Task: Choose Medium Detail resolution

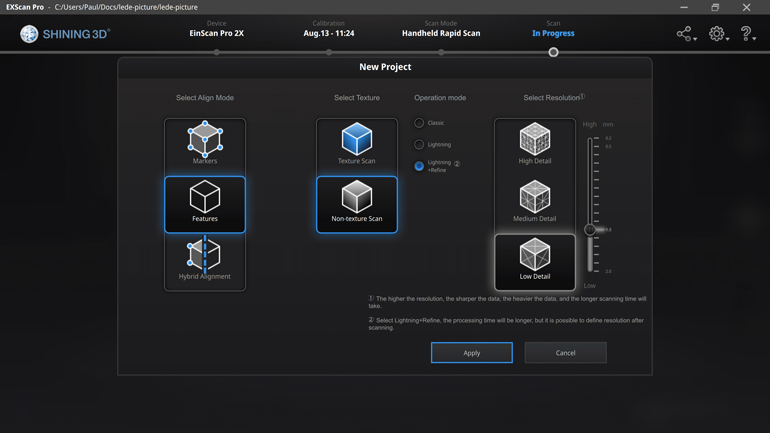Action: (x=535, y=204)
